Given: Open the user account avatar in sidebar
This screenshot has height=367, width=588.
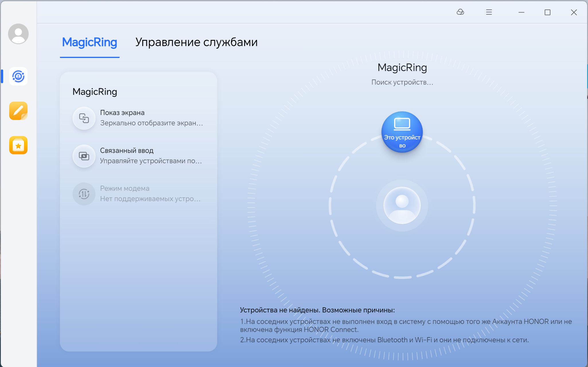Looking at the screenshot, I should pyautogui.click(x=18, y=34).
